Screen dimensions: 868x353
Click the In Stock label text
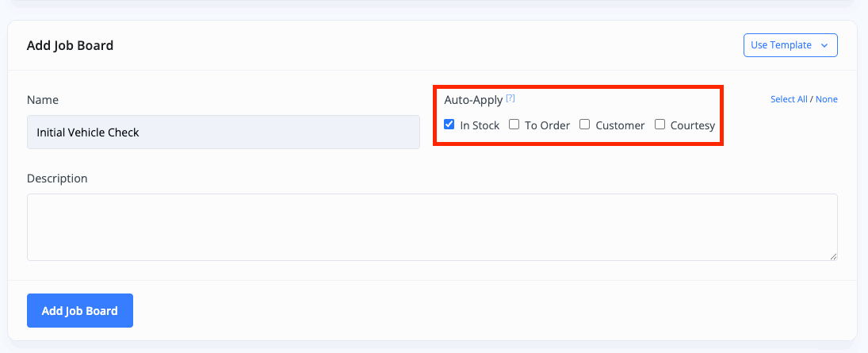[x=480, y=125]
